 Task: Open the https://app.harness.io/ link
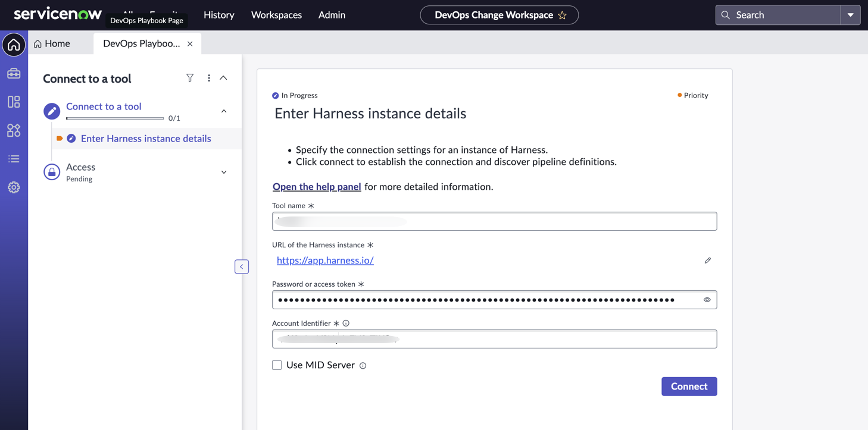[325, 260]
